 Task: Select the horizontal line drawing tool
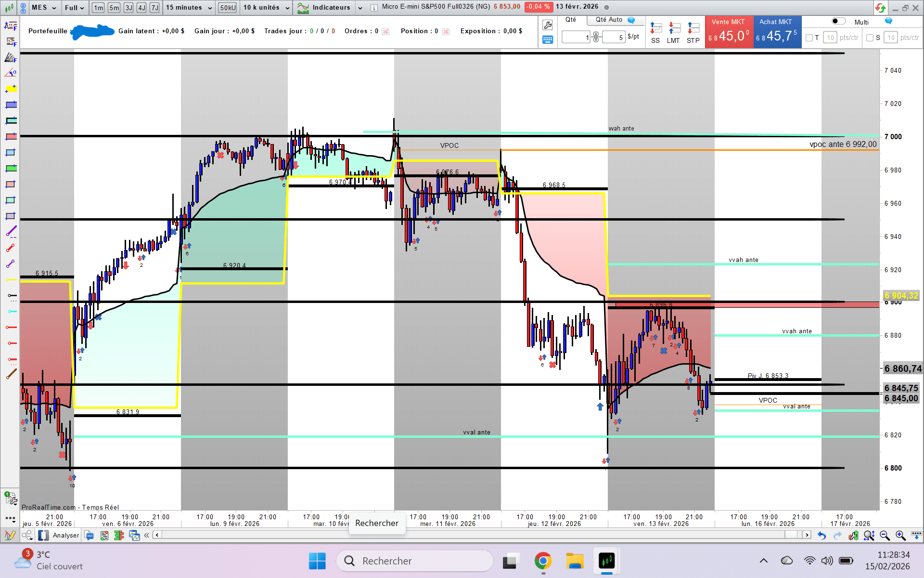pyautogui.click(x=11, y=279)
